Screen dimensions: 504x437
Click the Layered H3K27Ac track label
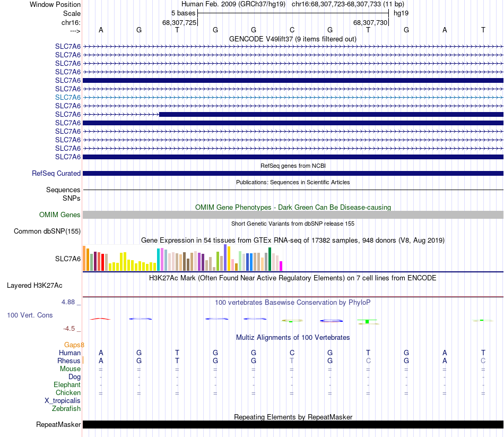(x=35, y=286)
